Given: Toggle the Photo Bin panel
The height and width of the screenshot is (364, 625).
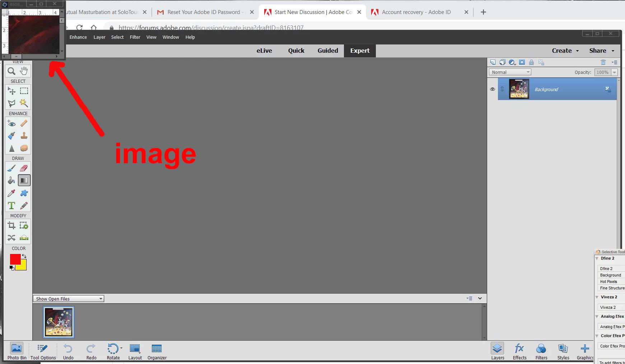Looking at the screenshot, I should coord(17,351).
